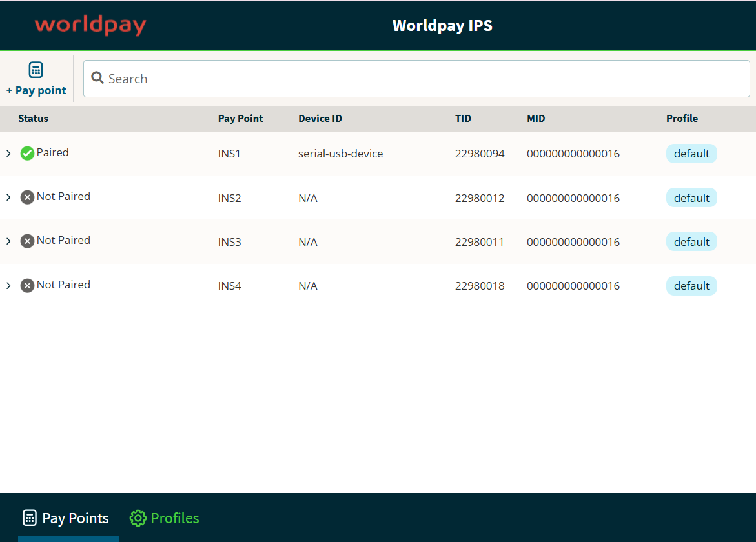The width and height of the screenshot is (756, 542).
Task: Click the default profile badge for INS4
Action: pos(691,286)
